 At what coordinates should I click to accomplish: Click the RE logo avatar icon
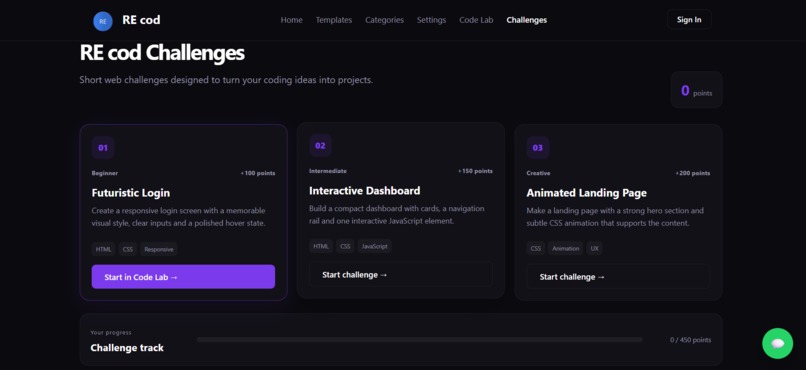pyautogui.click(x=103, y=21)
